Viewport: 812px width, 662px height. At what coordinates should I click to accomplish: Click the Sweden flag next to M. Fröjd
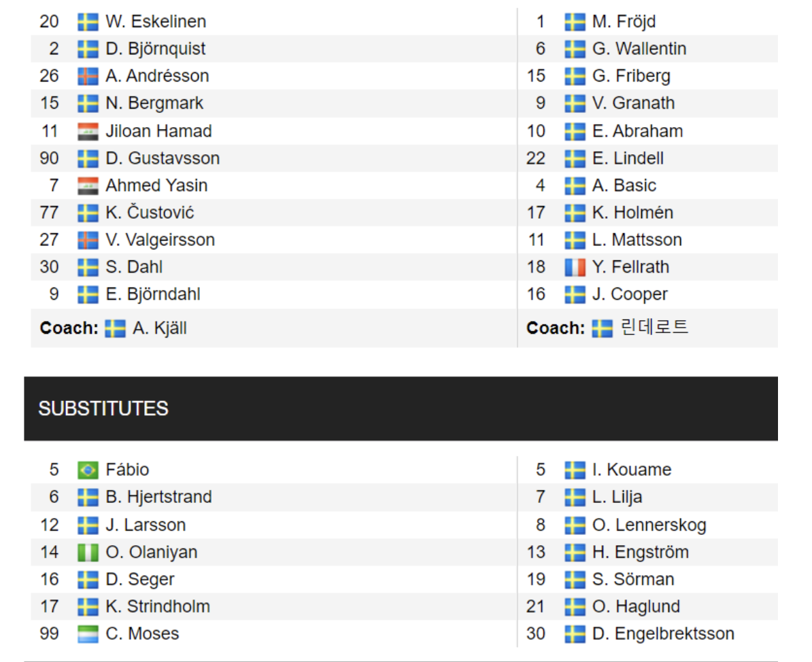point(575,22)
